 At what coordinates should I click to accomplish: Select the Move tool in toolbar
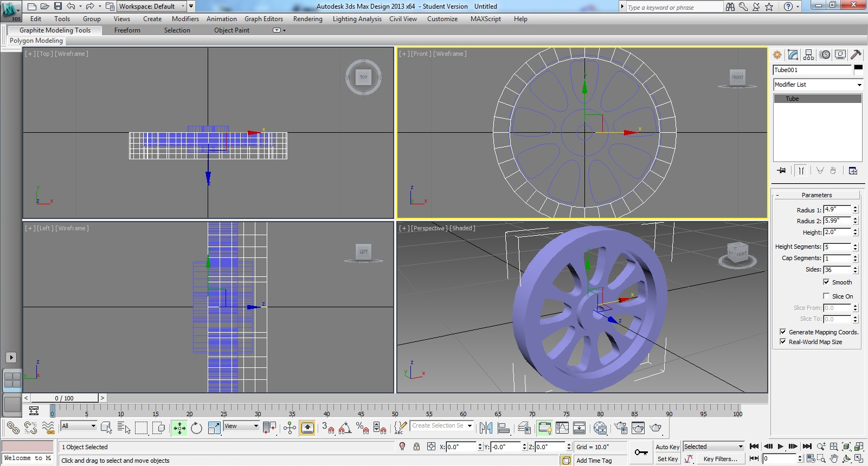click(179, 428)
